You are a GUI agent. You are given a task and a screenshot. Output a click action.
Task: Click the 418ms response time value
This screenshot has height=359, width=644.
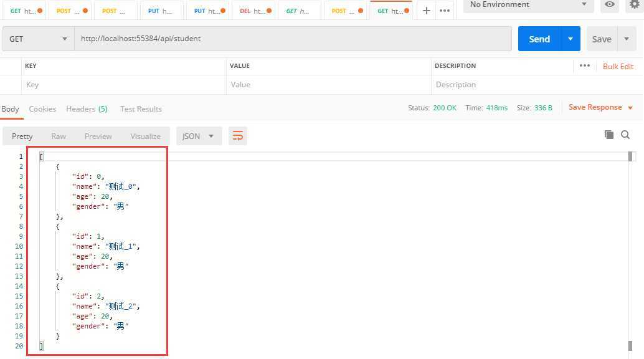click(x=496, y=108)
